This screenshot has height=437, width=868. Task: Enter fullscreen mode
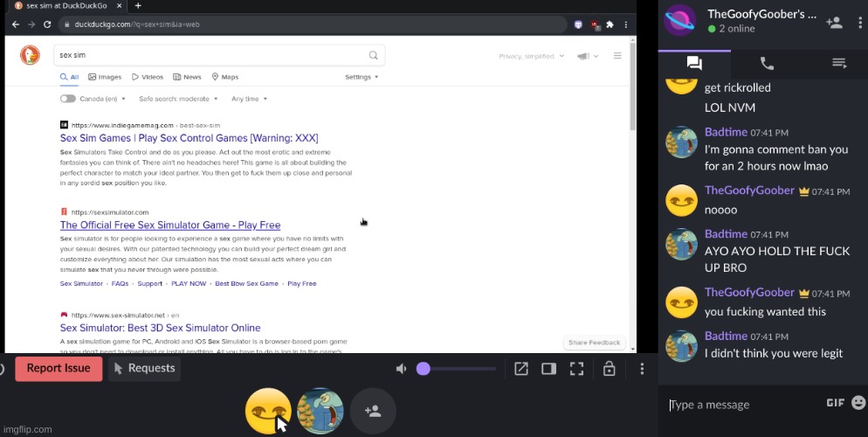[x=577, y=368]
